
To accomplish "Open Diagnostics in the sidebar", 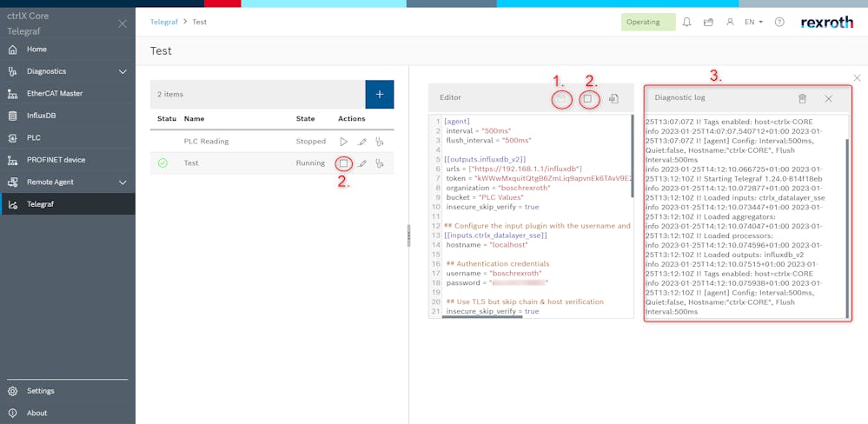I will tap(68, 71).
